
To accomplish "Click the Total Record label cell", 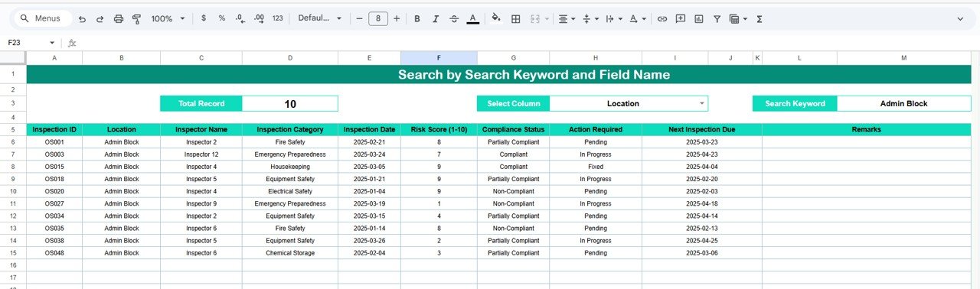I will pyautogui.click(x=201, y=103).
